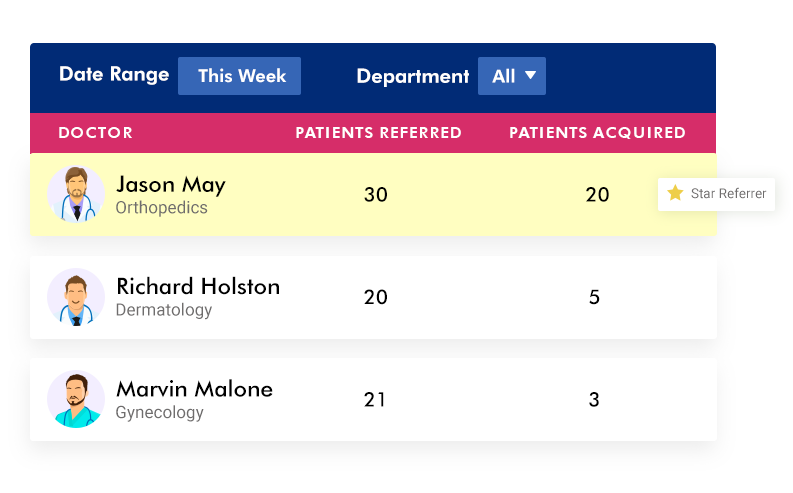Click the Orthopedics department label
793x493 pixels.
pyautogui.click(x=161, y=208)
